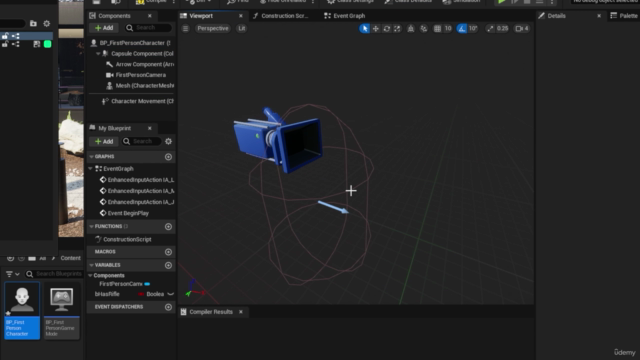Screen dimensions: 640x360
Task: Open the ConstructionScript function
Action: [127, 240]
